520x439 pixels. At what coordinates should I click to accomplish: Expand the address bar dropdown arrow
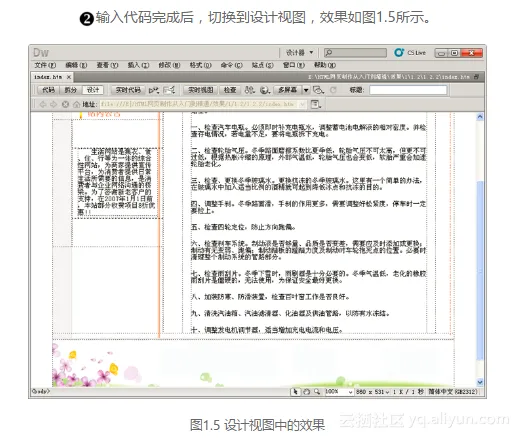302,104
